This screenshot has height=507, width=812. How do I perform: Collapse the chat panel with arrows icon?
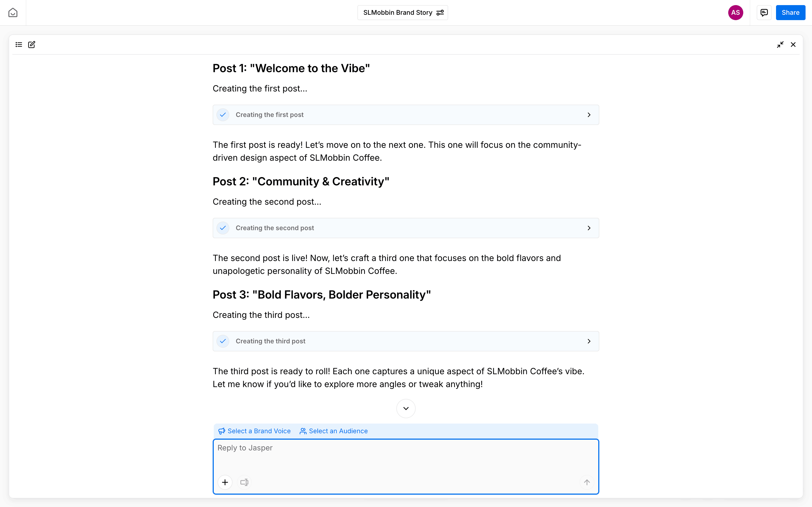780,45
